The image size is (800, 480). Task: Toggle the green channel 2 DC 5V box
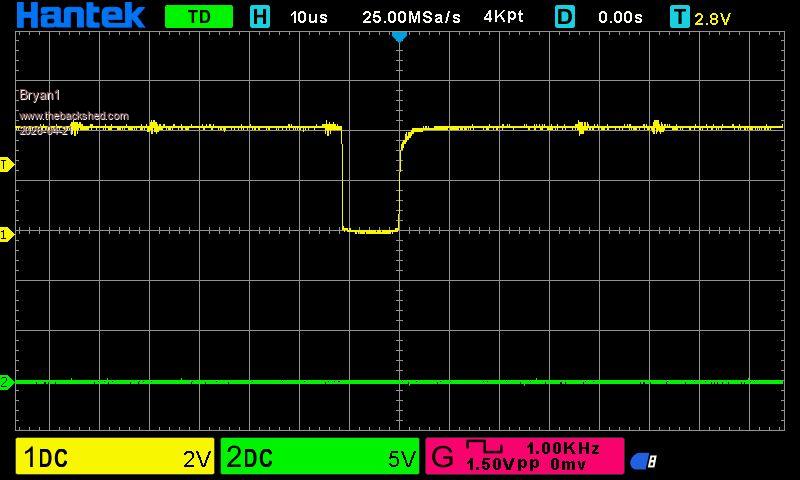pos(320,457)
